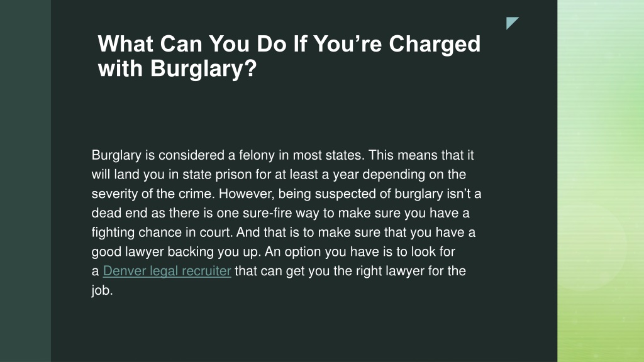Click the word 'Charged' in the title
Screen dimensions: 644x362
(x=435, y=44)
